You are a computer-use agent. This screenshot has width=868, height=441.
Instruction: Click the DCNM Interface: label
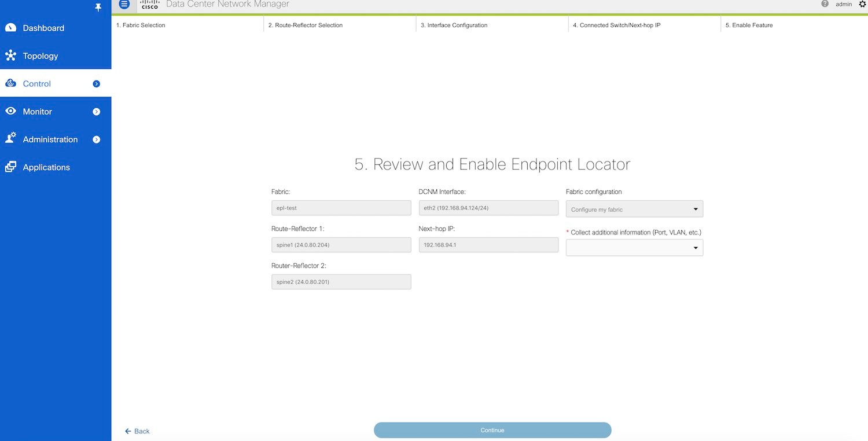click(442, 192)
